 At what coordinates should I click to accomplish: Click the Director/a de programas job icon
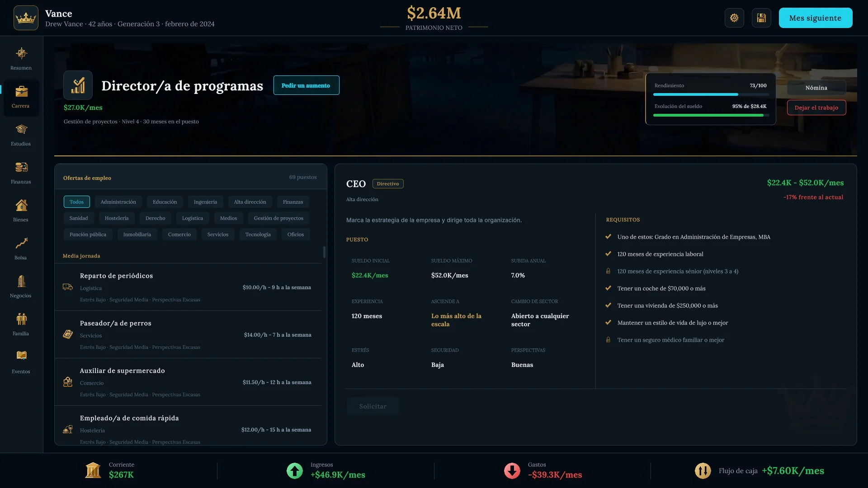[x=78, y=85]
